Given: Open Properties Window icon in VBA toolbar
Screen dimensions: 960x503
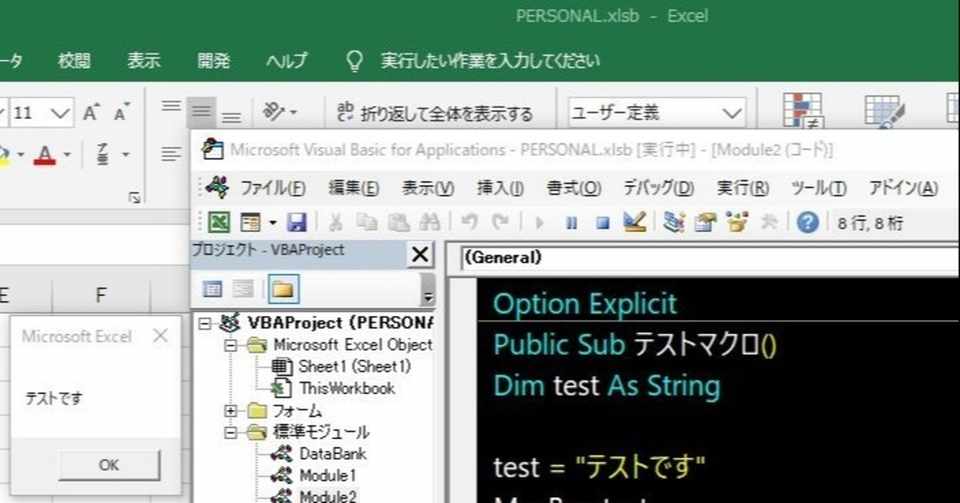Looking at the screenshot, I should coord(705,222).
